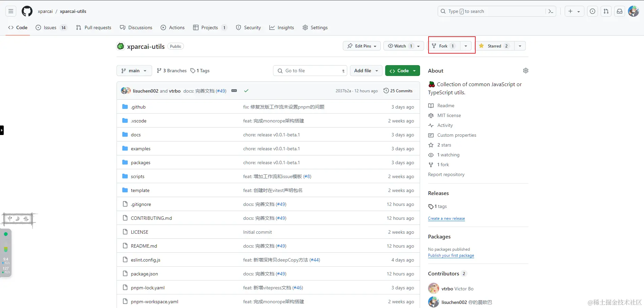Open the user avatar menu
Viewport: 644px width, 308px height.
pos(633,11)
